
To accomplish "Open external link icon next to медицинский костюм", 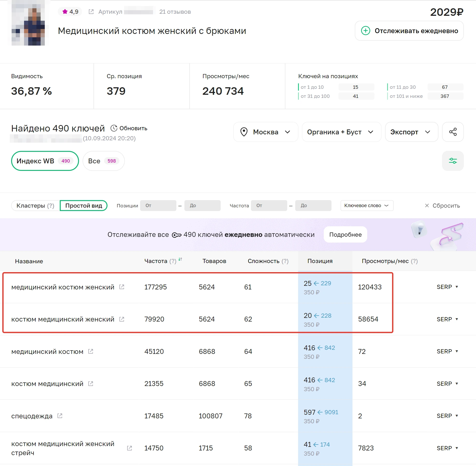I will [x=91, y=351].
